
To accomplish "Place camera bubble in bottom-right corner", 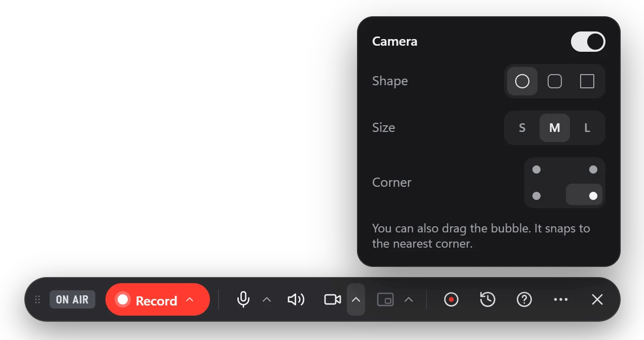I will pos(584,195).
